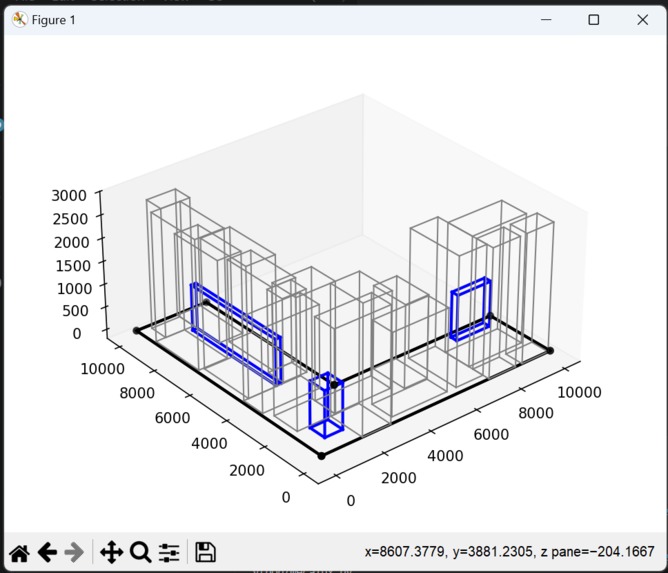Click the left axis tick label 6000
668x573 pixels.
point(173,418)
